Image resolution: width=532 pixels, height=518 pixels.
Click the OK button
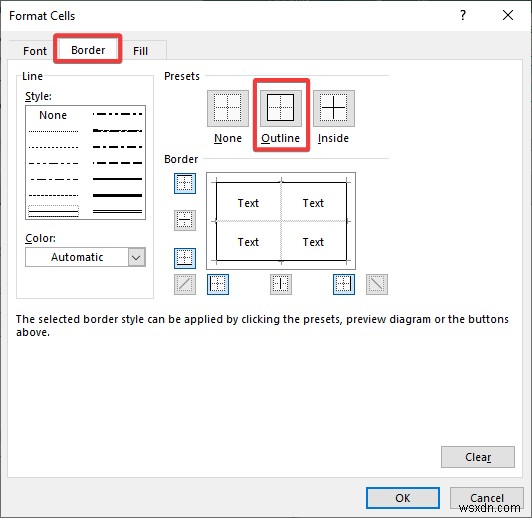(403, 498)
